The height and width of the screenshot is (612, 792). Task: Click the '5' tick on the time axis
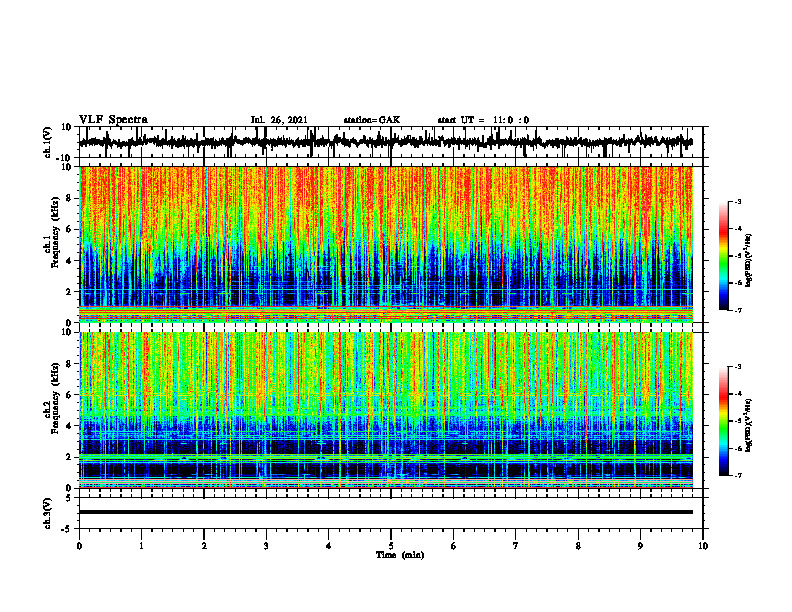[391, 546]
